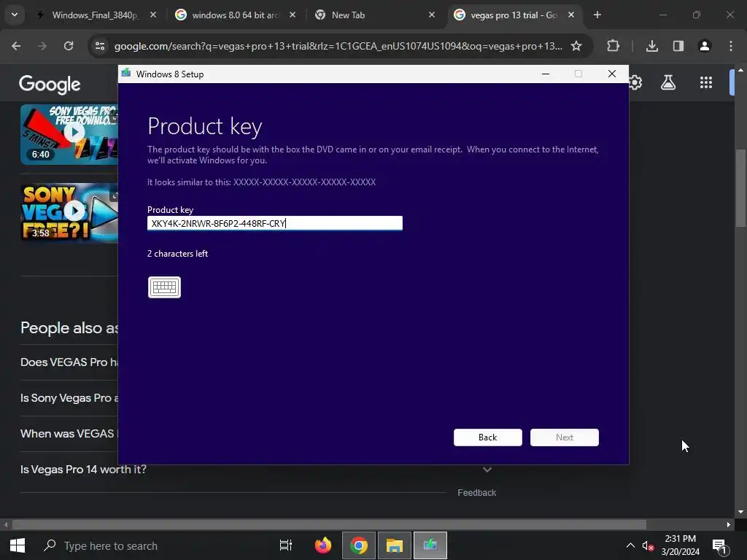Open the site information icon in the address bar
The image size is (747, 560).
(100, 46)
